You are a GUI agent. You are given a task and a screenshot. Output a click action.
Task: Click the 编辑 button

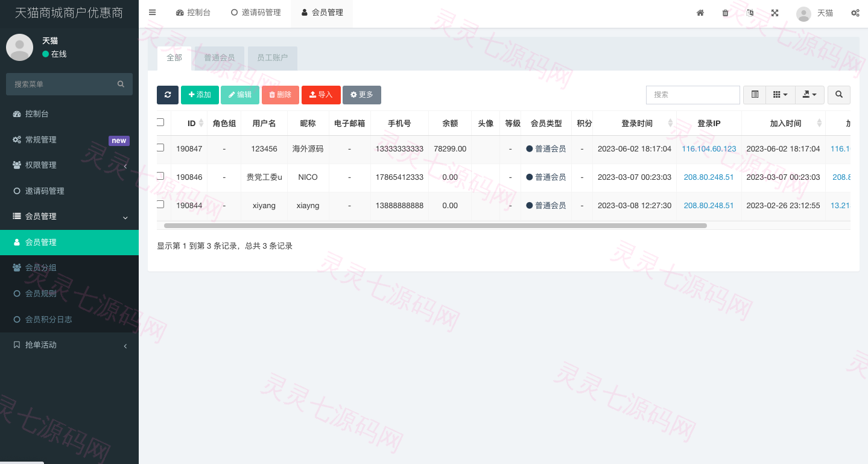240,95
